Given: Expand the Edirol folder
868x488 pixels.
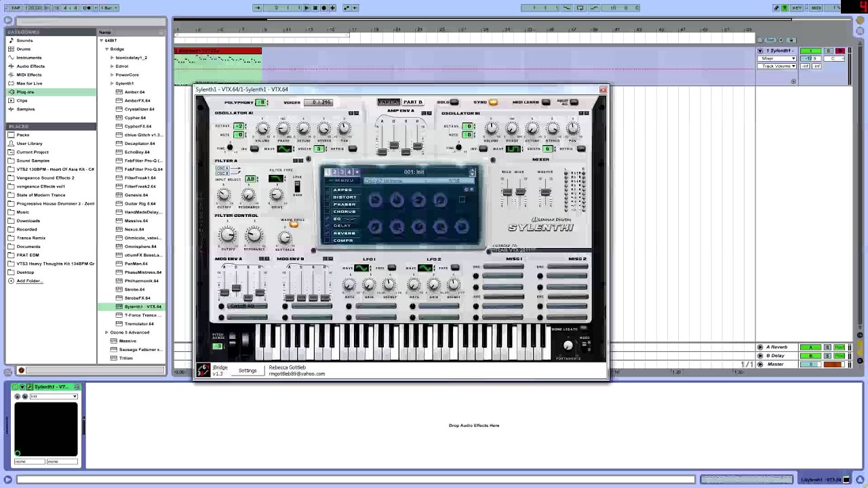Looking at the screenshot, I should 112,66.
